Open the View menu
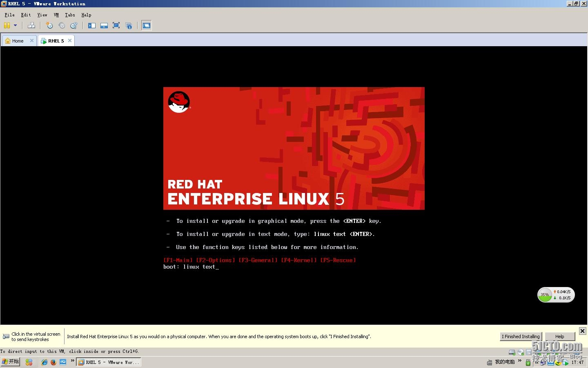Viewport: 588px width, 368px height. [42, 15]
